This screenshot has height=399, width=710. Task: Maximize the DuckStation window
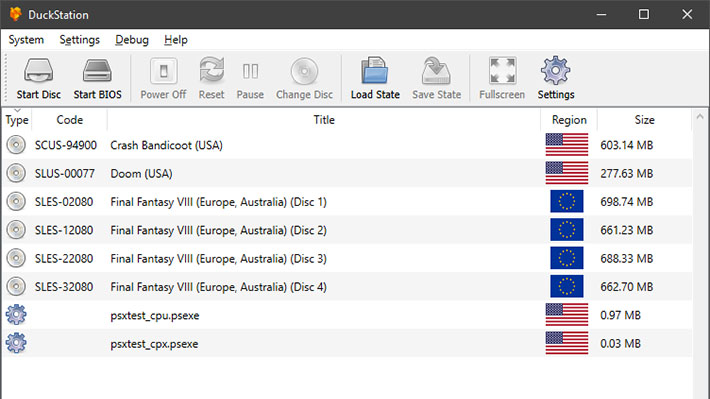[643, 14]
